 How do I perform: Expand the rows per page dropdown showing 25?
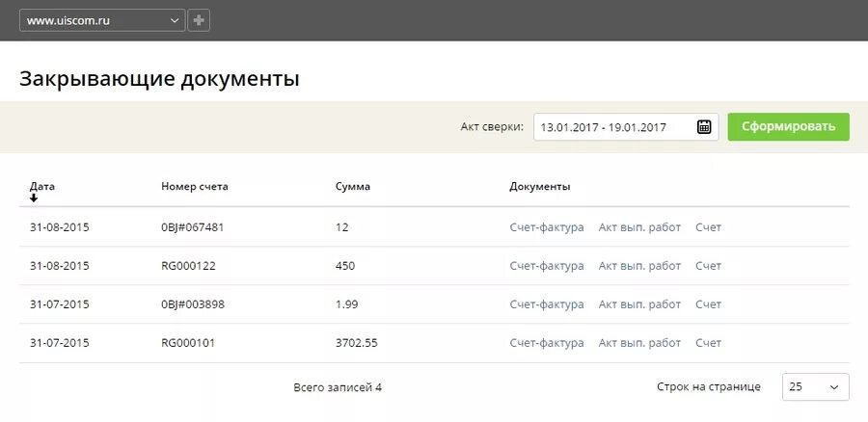coord(815,387)
